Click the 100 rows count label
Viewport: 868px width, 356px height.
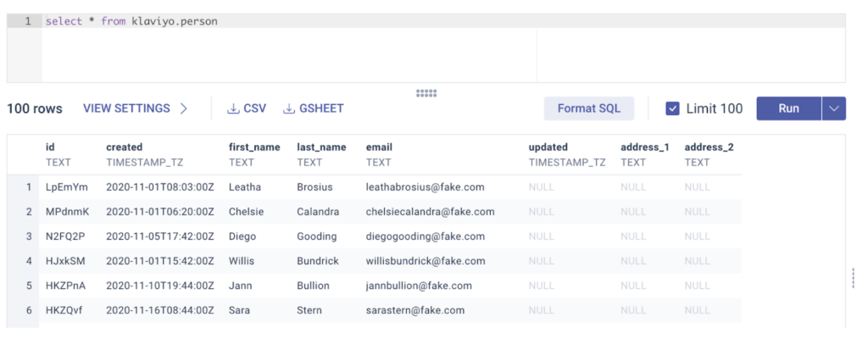34,108
